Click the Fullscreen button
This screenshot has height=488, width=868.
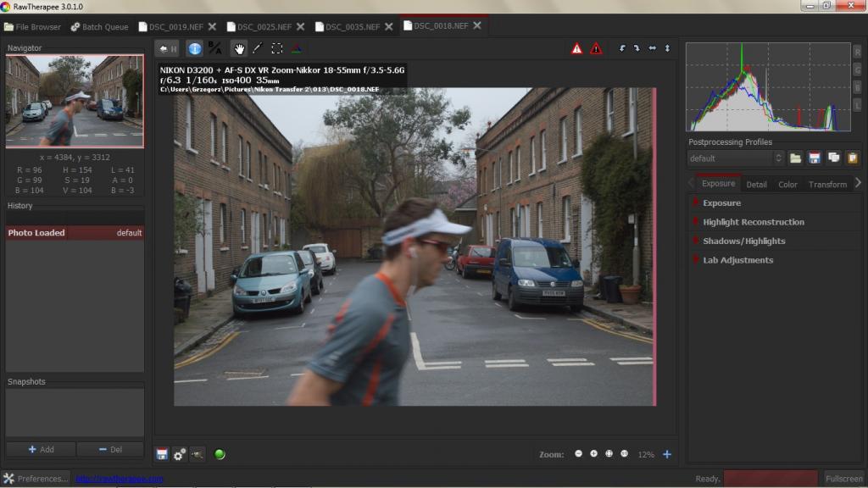click(x=843, y=479)
